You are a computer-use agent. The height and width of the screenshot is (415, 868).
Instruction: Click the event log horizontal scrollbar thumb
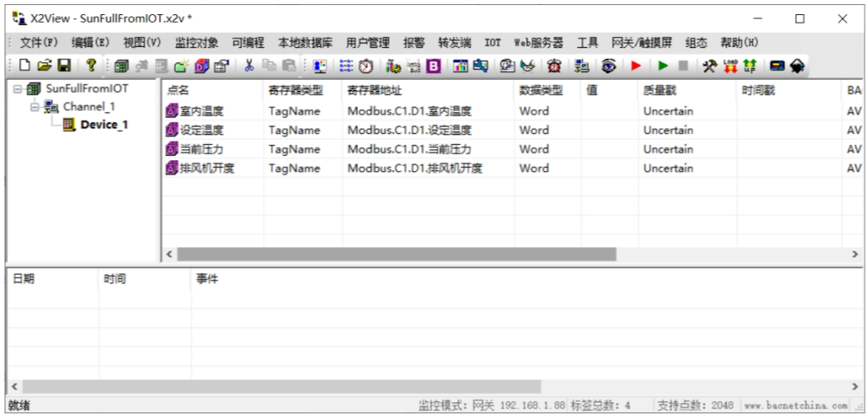pos(282,386)
